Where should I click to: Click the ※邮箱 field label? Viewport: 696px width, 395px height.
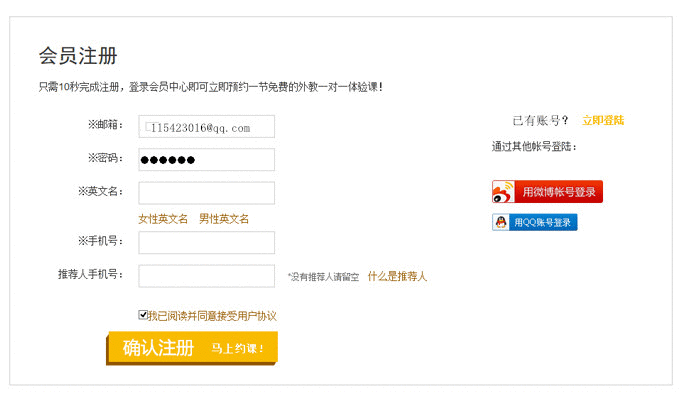(105, 125)
